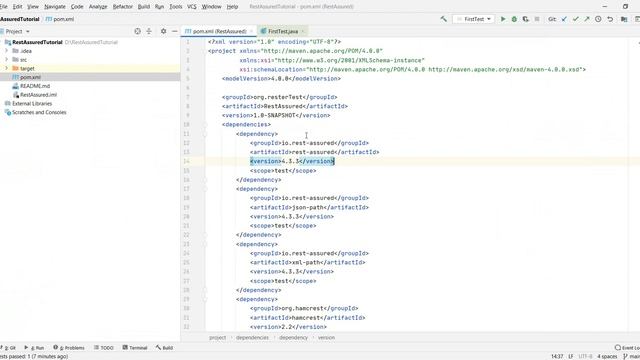Open the Refactor menu
Screen dimensions: 640x360
(x=122, y=7)
